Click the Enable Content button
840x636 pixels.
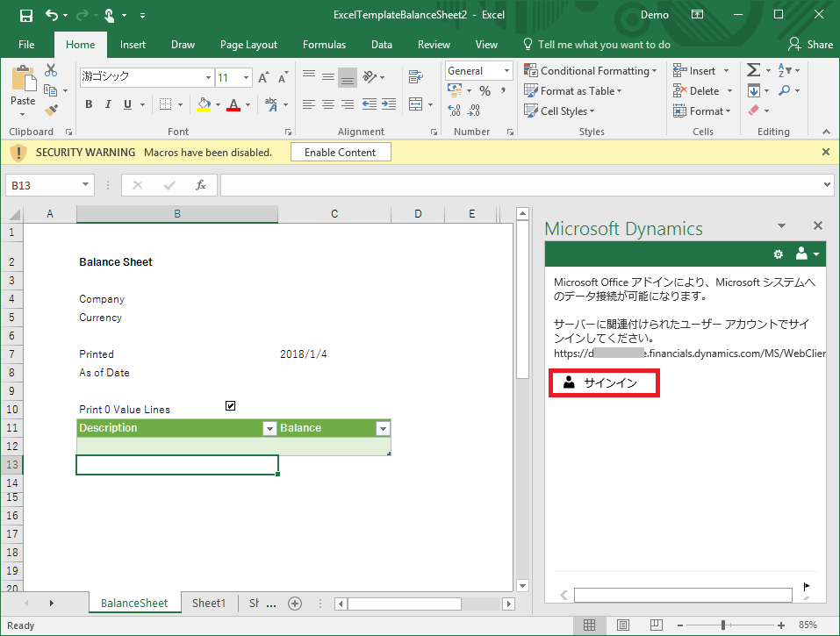click(341, 153)
